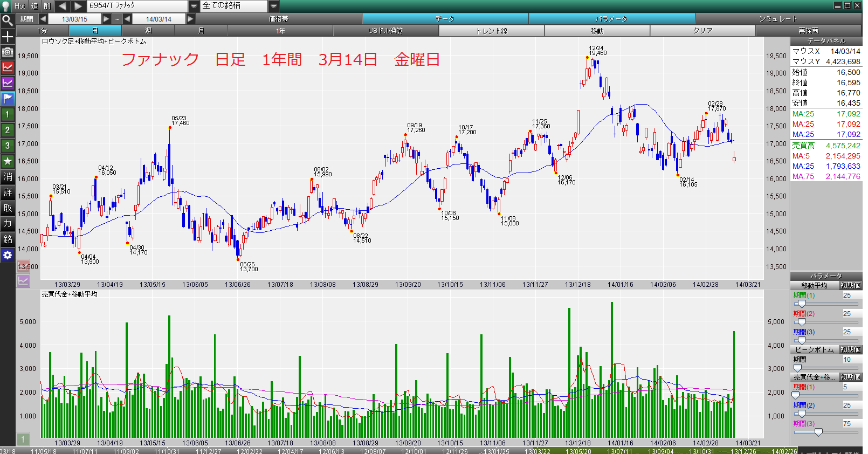Select the 週 weekly timeframe
Screen dimensions: 868x454
click(x=148, y=31)
